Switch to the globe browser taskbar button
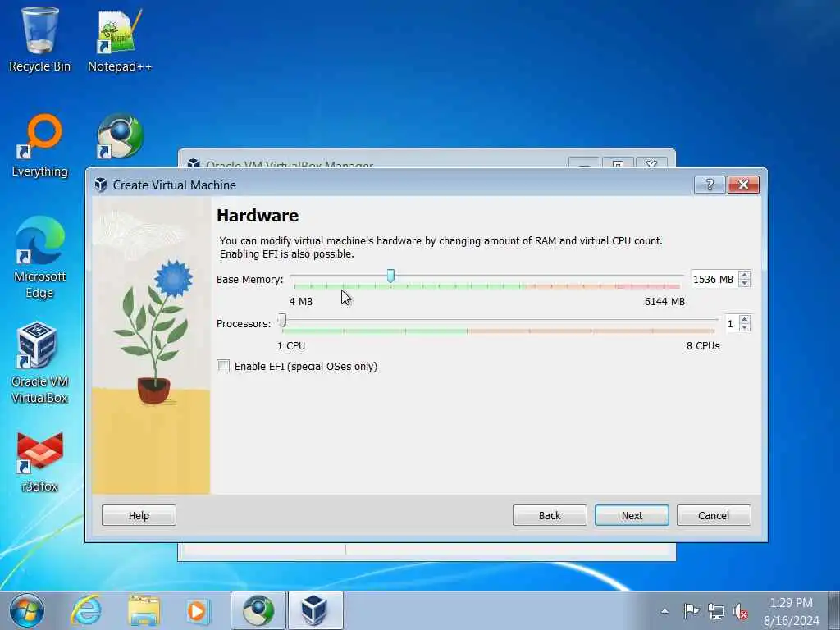Viewport: 840px width, 630px height. [258, 610]
